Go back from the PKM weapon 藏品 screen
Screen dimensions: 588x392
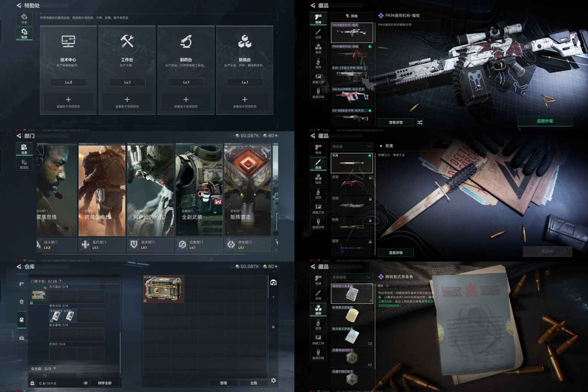click(x=313, y=5)
